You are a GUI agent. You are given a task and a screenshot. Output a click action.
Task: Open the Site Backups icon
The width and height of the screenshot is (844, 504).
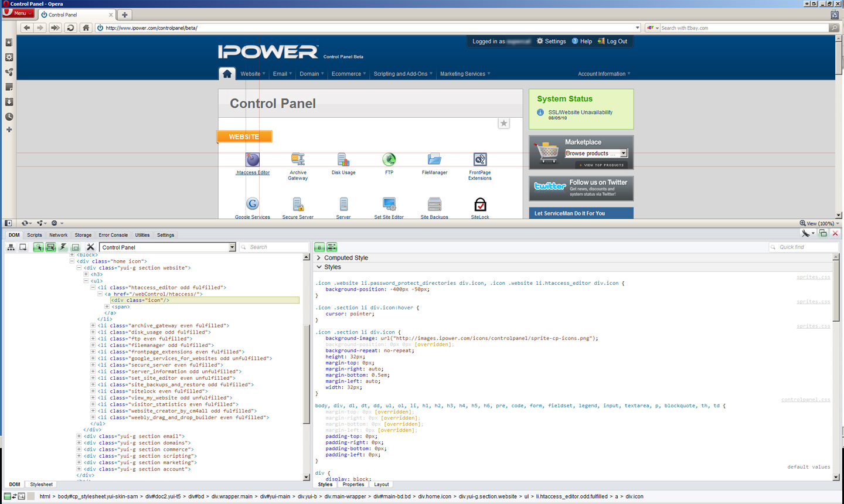(x=434, y=204)
